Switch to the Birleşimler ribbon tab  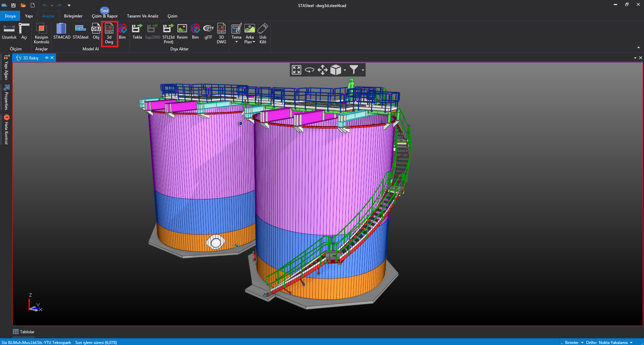click(73, 16)
